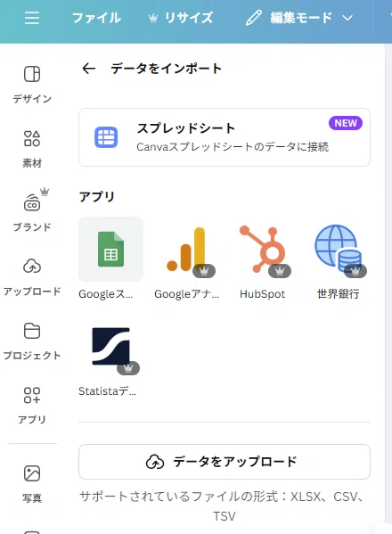The width and height of the screenshot is (392, 534).
Task: Click the Statistaデ... text label
Action: [x=107, y=391]
